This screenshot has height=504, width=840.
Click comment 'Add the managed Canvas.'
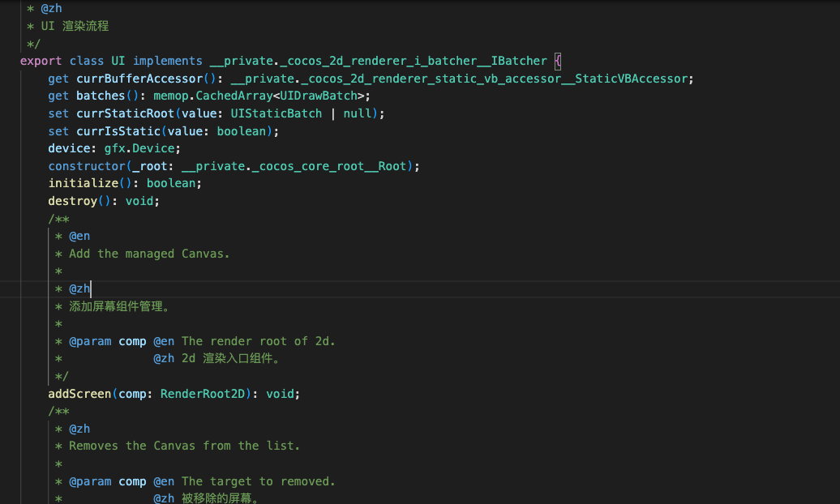(149, 254)
